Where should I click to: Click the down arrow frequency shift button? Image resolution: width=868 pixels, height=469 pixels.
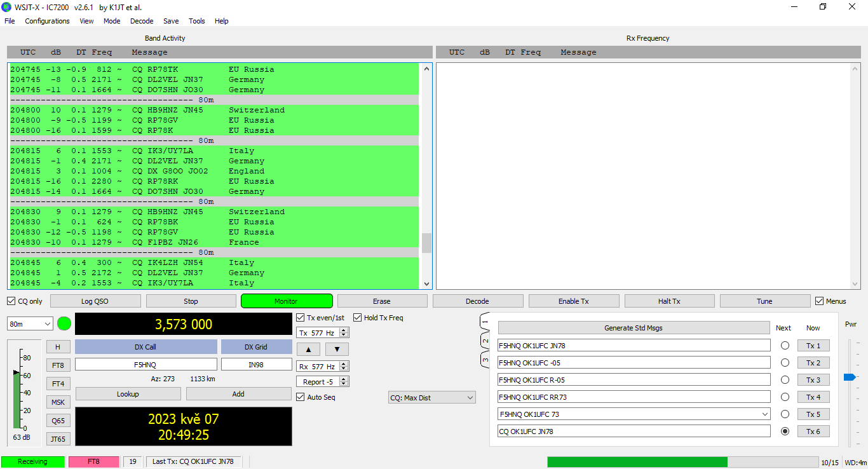pos(337,349)
